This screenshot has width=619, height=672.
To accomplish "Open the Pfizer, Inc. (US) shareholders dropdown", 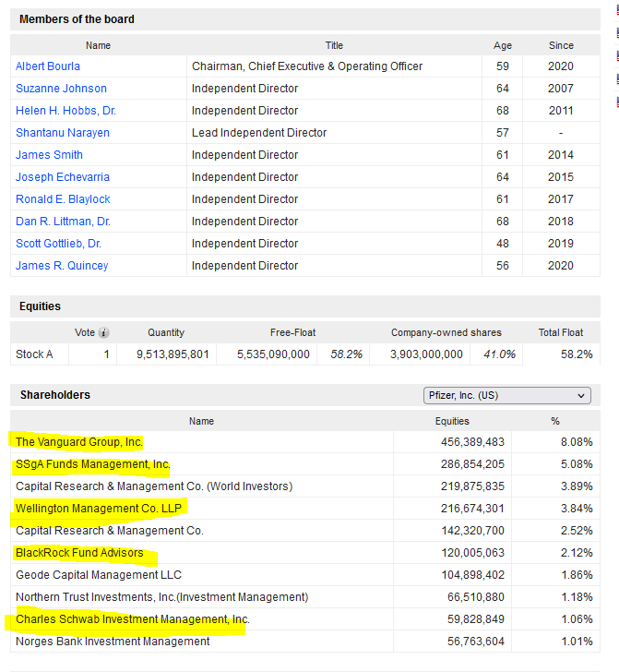I will click(x=507, y=395).
